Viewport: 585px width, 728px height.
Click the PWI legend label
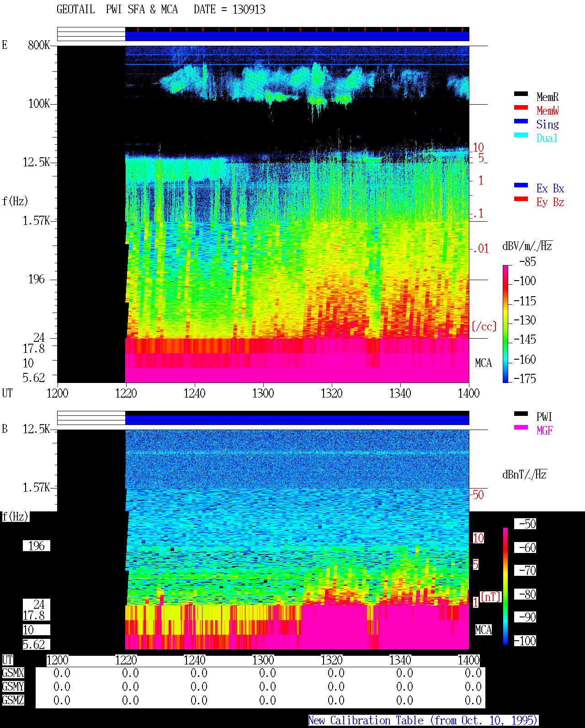point(544,417)
